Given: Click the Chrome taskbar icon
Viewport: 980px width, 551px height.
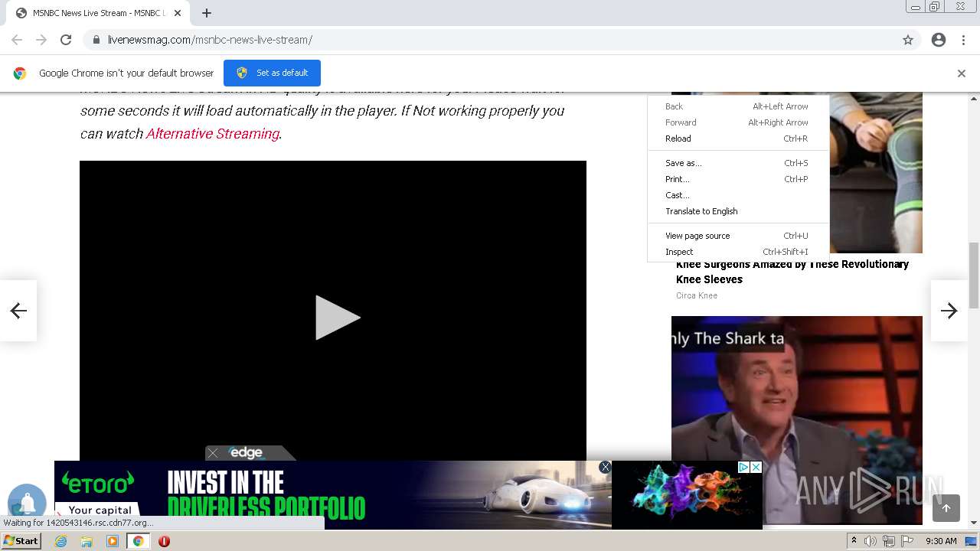Looking at the screenshot, I should coord(138,541).
